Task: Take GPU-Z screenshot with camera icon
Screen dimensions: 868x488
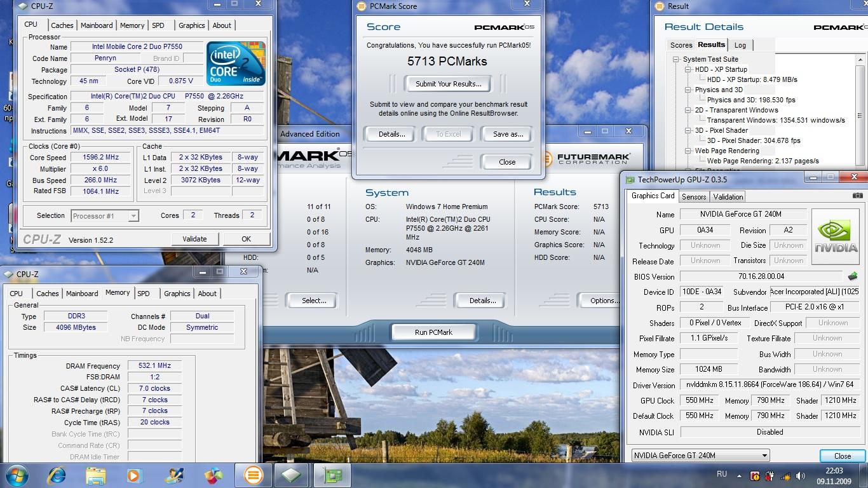Action: (858, 196)
